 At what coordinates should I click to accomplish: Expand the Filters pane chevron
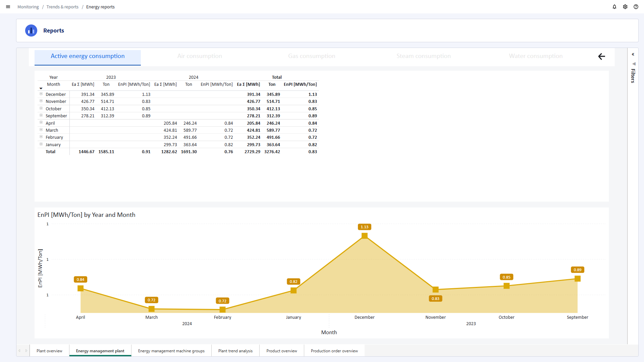point(633,54)
